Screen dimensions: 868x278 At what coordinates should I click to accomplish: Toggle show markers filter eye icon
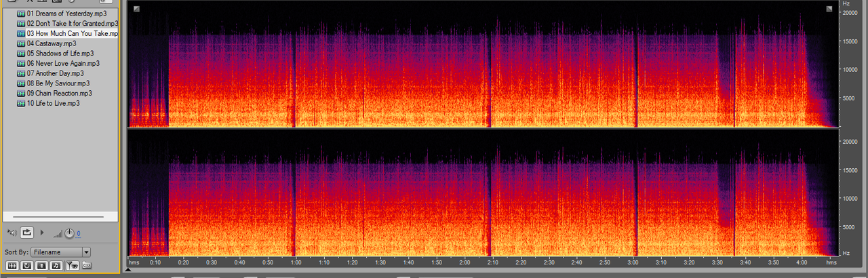point(73,265)
